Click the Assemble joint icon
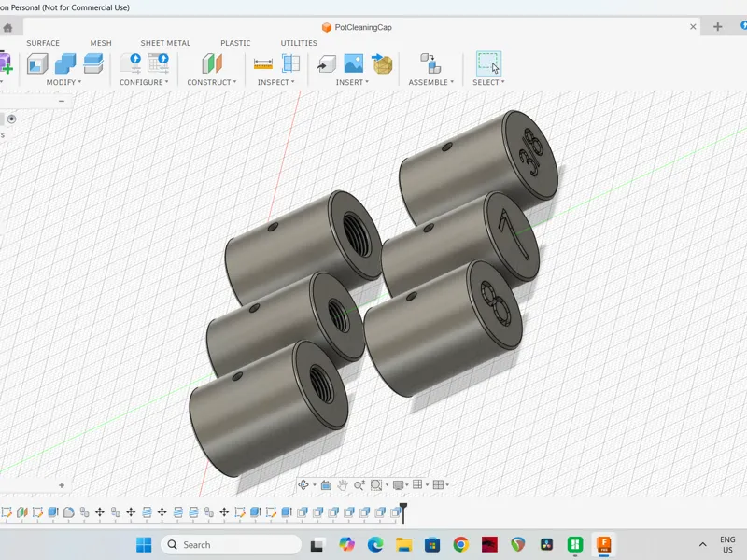 (430, 63)
